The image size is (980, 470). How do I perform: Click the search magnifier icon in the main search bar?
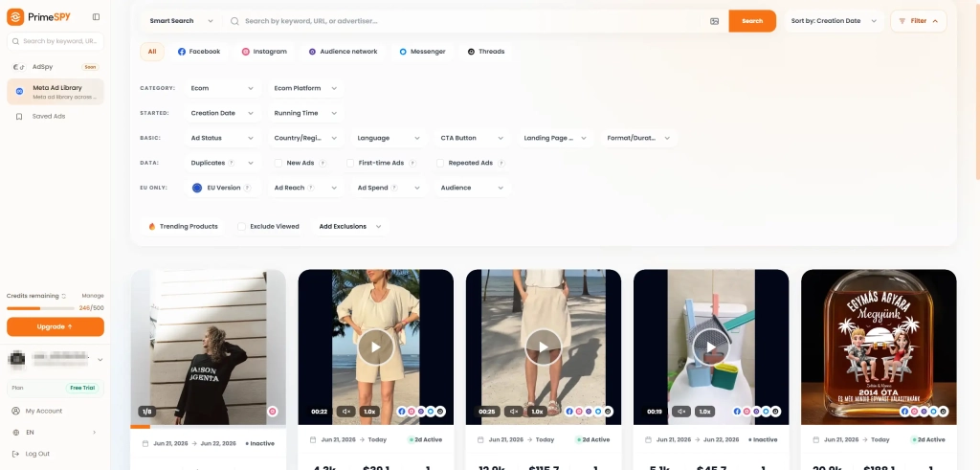[235, 21]
